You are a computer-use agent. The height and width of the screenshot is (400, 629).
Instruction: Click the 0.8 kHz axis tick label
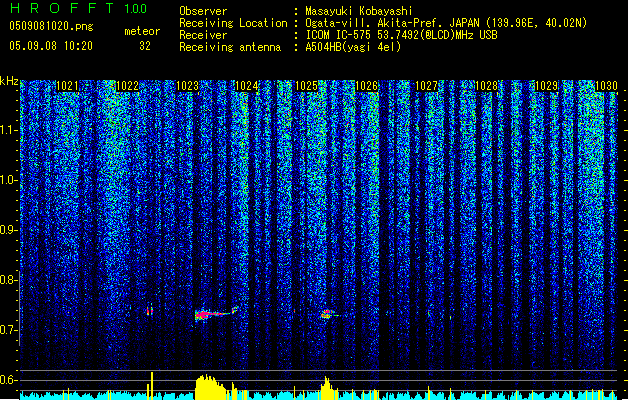[x=9, y=280]
